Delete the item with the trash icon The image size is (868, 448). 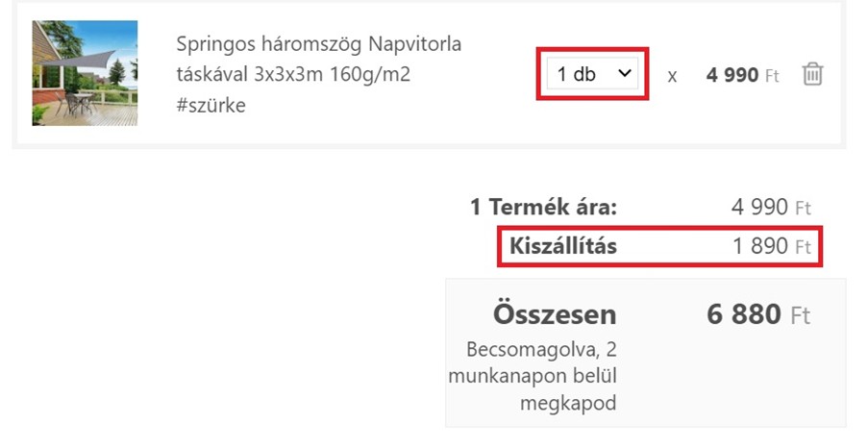(x=812, y=74)
